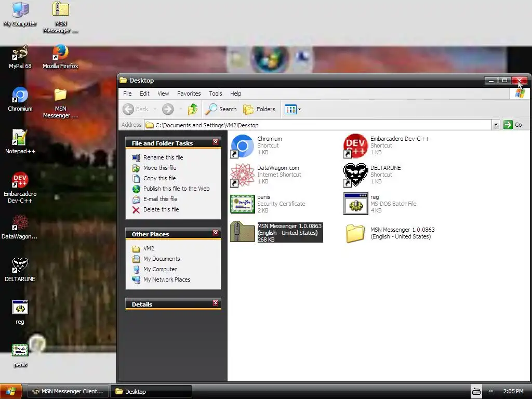This screenshot has height=399, width=532.
Task: Open the View menu
Action: click(x=163, y=94)
